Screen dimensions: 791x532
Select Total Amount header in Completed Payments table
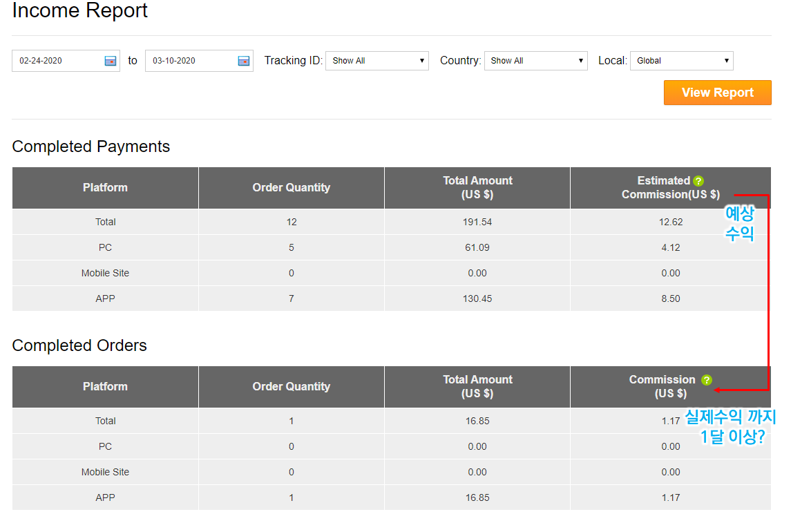tap(477, 188)
